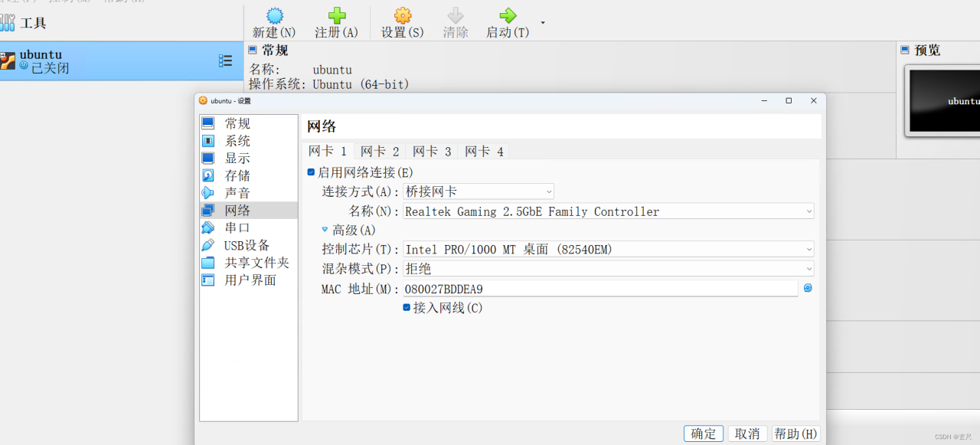
Task: Regenerate MAC address with refresh icon
Action: coord(808,288)
